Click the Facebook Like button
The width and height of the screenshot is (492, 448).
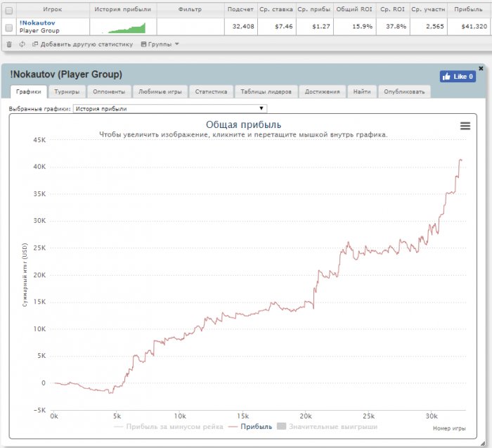pyautogui.click(x=458, y=77)
